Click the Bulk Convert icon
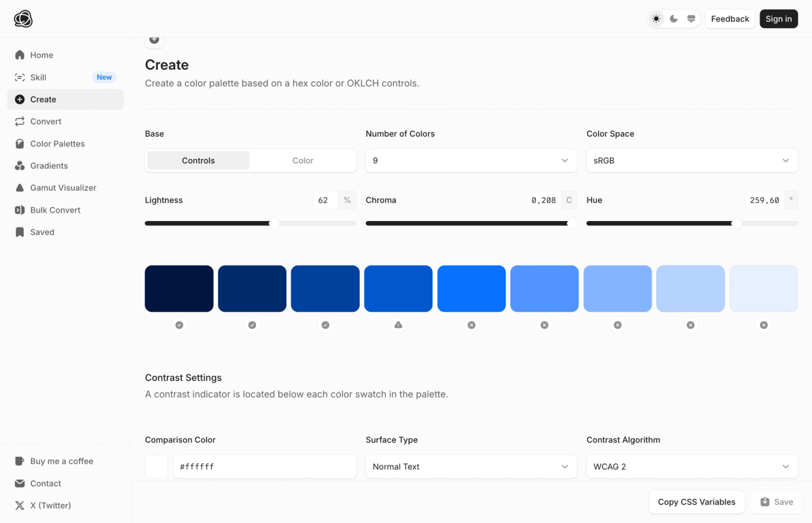This screenshot has width=812, height=523. tap(20, 210)
